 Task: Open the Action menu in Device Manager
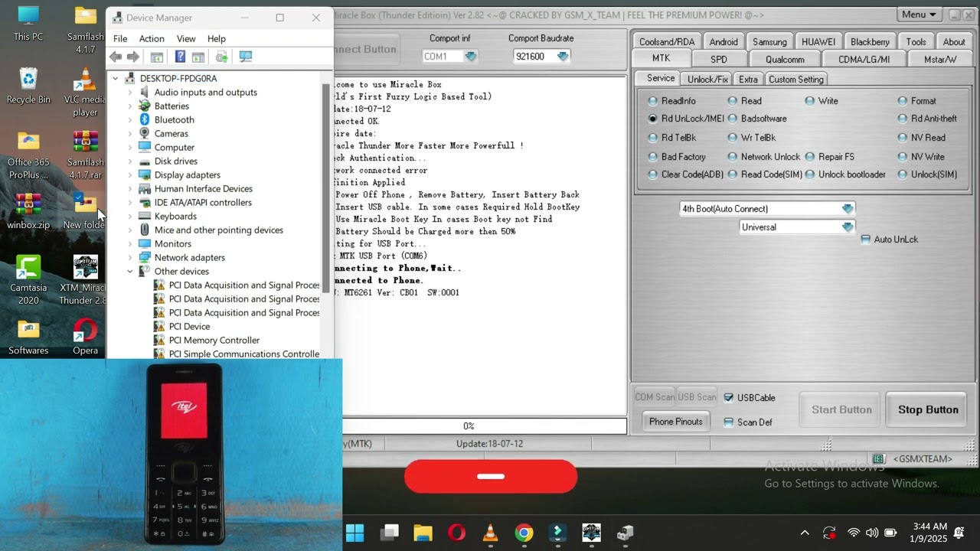[152, 39]
